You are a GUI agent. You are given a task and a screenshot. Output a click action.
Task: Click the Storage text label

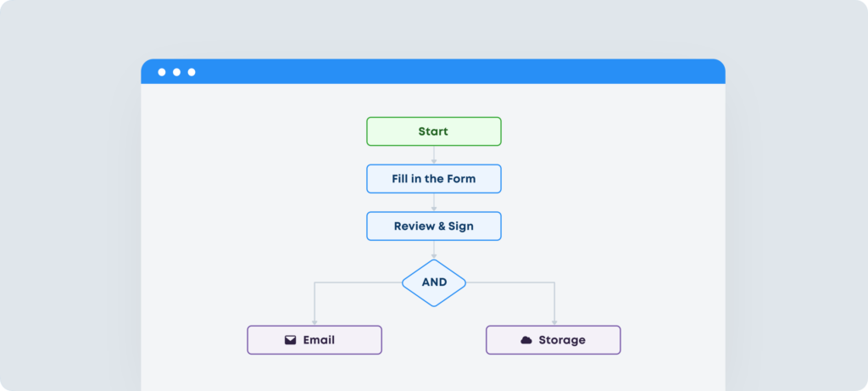tap(562, 340)
